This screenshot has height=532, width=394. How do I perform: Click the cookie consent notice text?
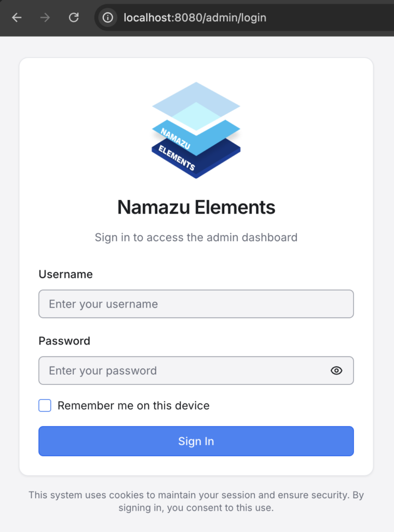(x=196, y=501)
